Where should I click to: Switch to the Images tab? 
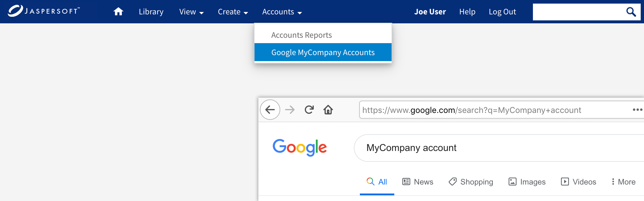pyautogui.click(x=527, y=182)
